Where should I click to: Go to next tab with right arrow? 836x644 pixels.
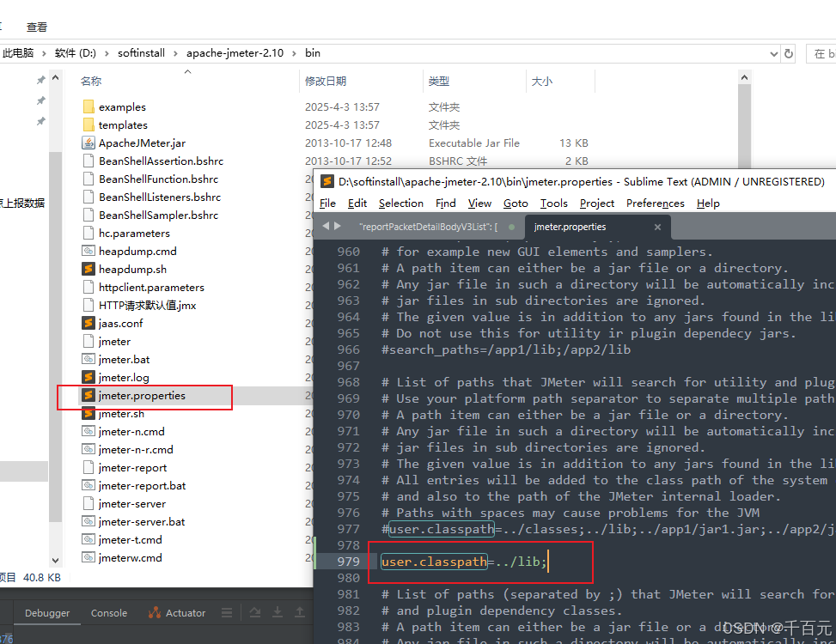337,226
